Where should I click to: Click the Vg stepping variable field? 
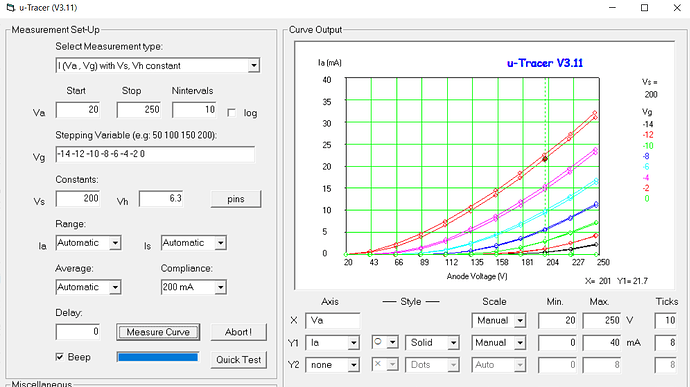tap(155, 154)
